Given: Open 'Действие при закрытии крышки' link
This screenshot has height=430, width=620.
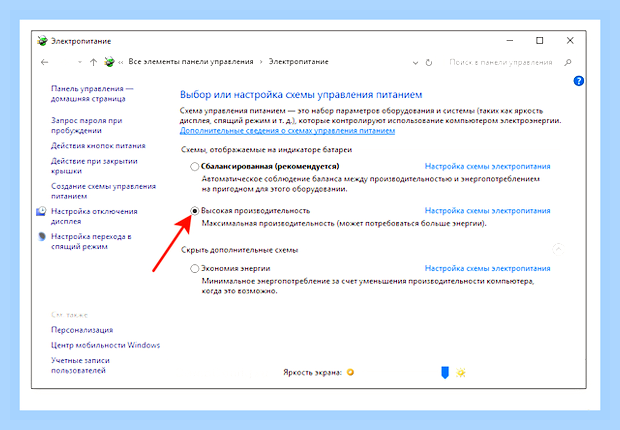Looking at the screenshot, I should click(x=94, y=166).
